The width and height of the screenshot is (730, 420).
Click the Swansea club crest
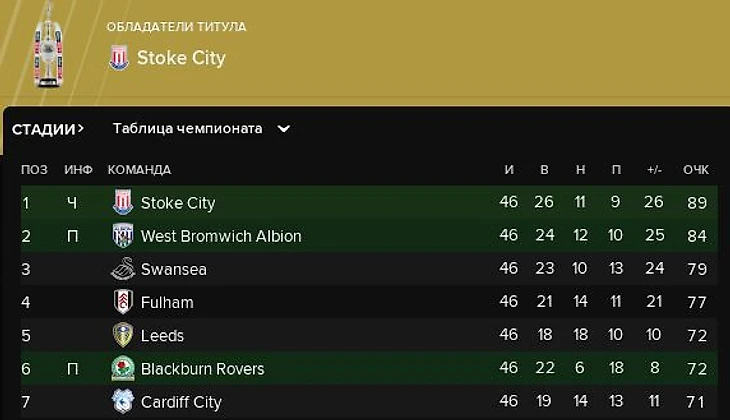(x=123, y=269)
